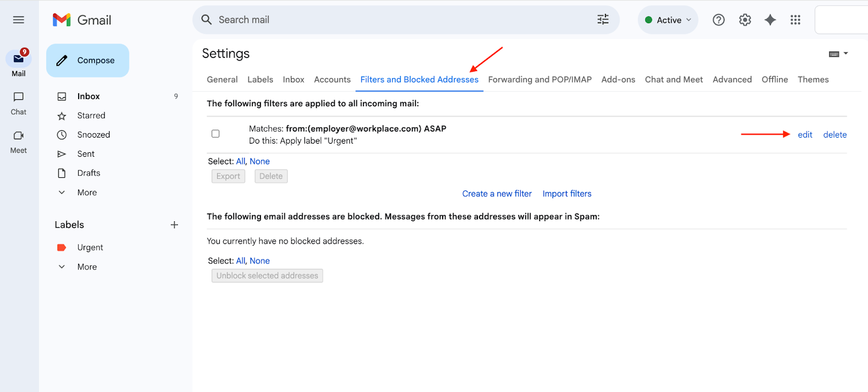Viewport: 868px width, 392px height.
Task: Open the Help question mark icon
Action: [718, 20]
